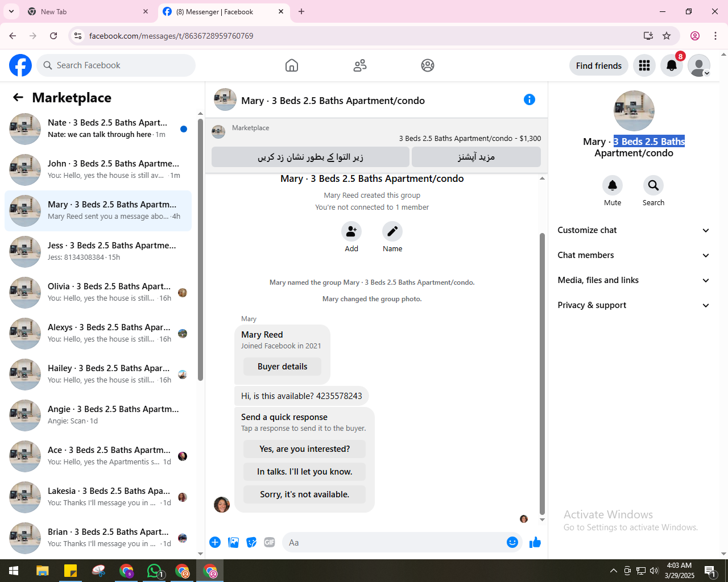Image resolution: width=728 pixels, height=582 pixels.
Task: Open Jess's apartment conversation
Action: 98,252
